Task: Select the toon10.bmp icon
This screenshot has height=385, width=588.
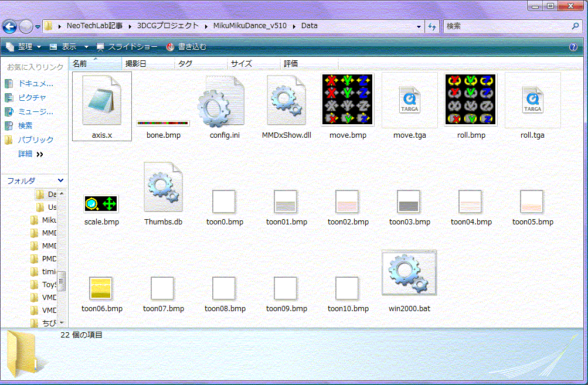Action: click(x=347, y=288)
